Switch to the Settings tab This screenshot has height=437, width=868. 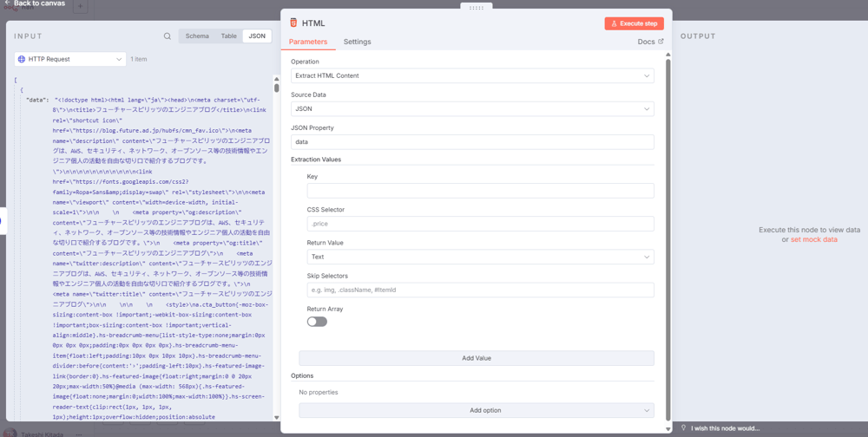pyautogui.click(x=357, y=42)
